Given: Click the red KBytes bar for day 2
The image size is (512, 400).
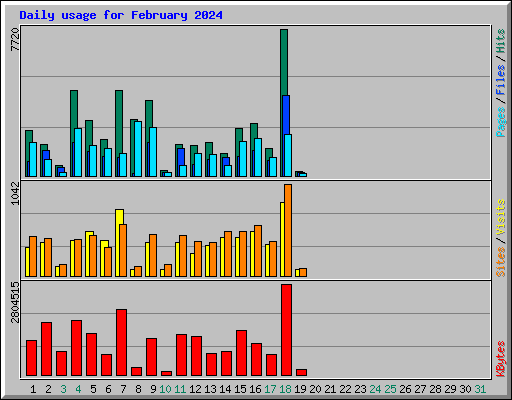Looking at the screenshot, I should point(46,349).
